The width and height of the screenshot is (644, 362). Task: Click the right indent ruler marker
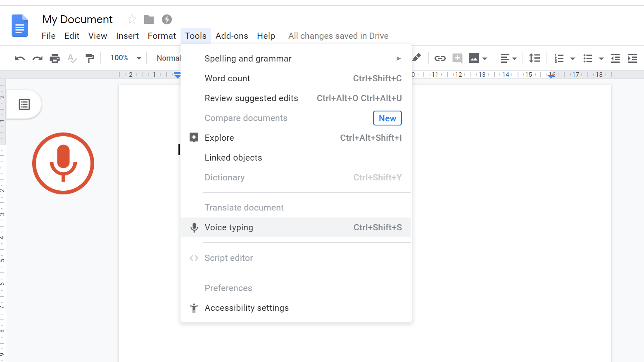[x=551, y=76]
